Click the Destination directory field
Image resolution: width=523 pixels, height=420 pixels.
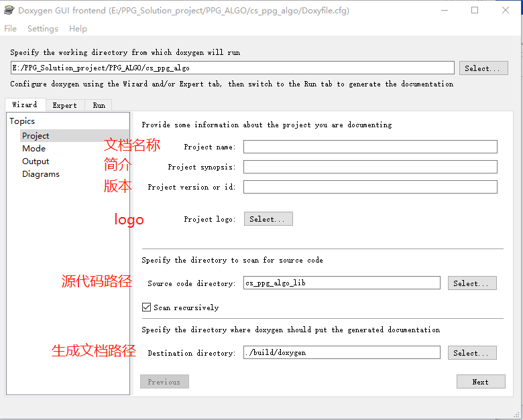(341, 352)
